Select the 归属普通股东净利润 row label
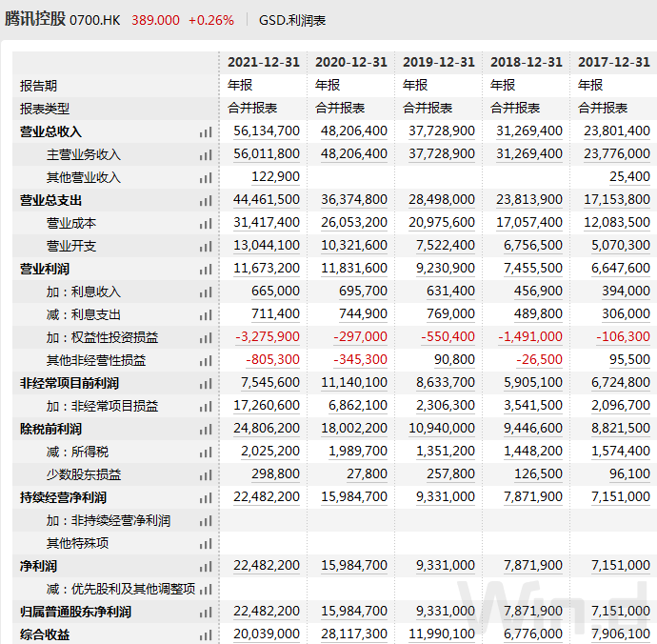Image resolution: width=657 pixels, height=644 pixels. (75, 612)
